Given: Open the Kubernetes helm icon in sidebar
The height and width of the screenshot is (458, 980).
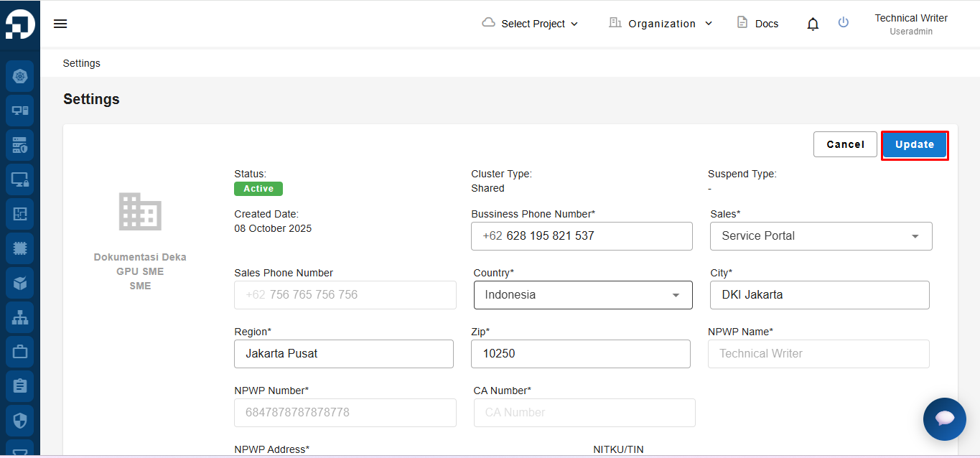Looking at the screenshot, I should (x=20, y=76).
